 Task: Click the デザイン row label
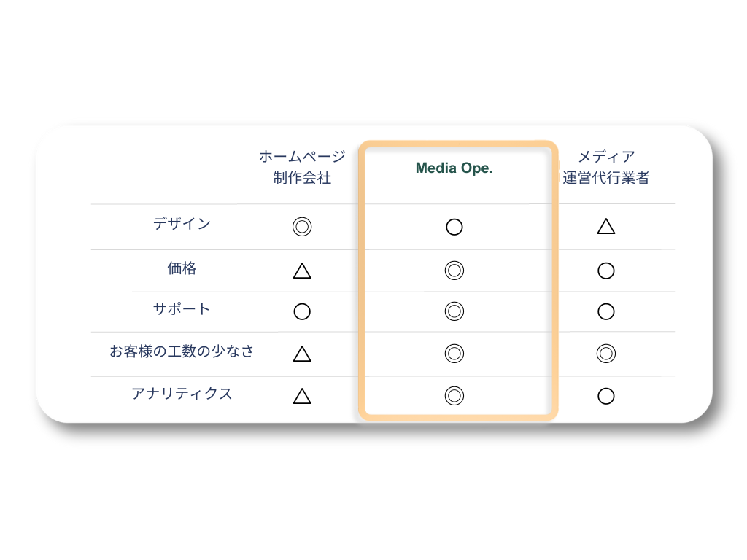pyautogui.click(x=182, y=223)
